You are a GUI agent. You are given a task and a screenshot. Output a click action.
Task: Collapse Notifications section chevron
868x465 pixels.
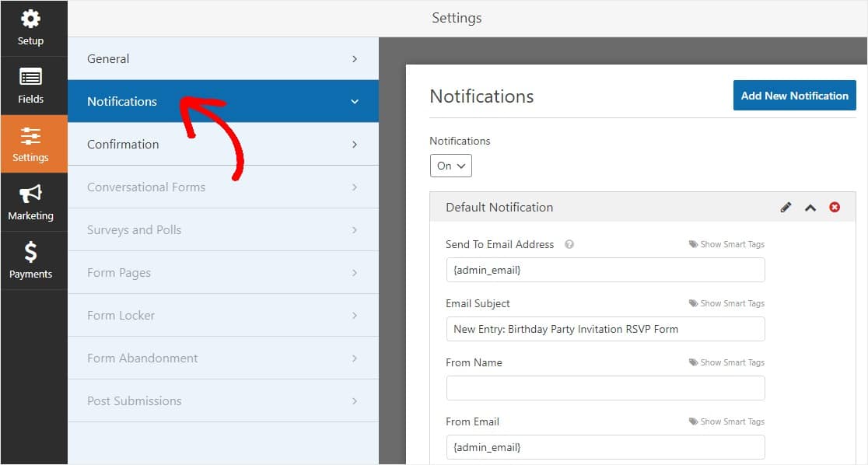tap(355, 102)
